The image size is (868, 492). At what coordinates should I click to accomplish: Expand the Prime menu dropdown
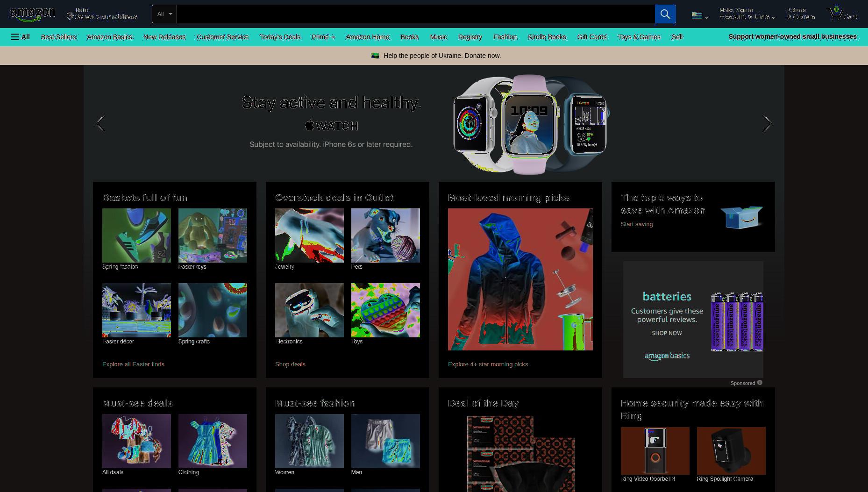(323, 37)
